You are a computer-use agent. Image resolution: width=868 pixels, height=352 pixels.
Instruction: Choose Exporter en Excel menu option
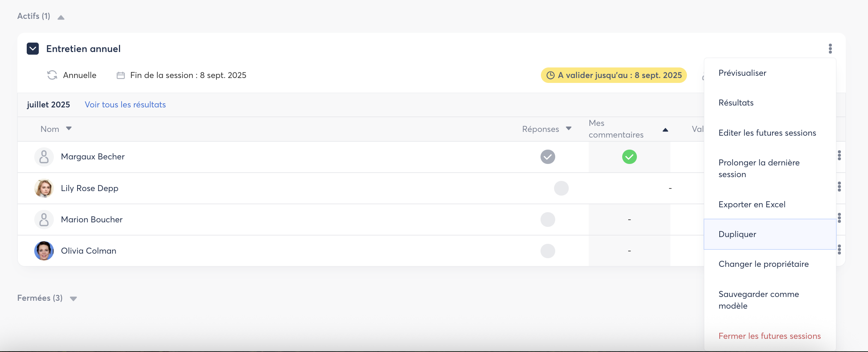point(752,204)
